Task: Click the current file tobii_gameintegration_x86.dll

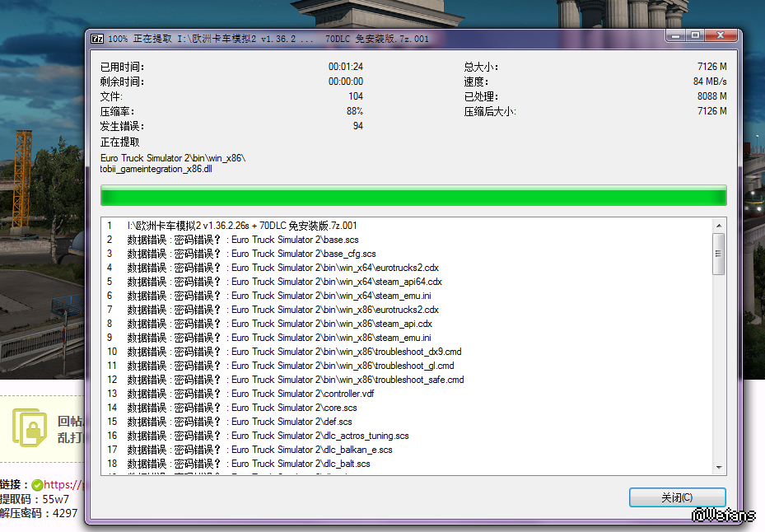Action: coord(156,169)
